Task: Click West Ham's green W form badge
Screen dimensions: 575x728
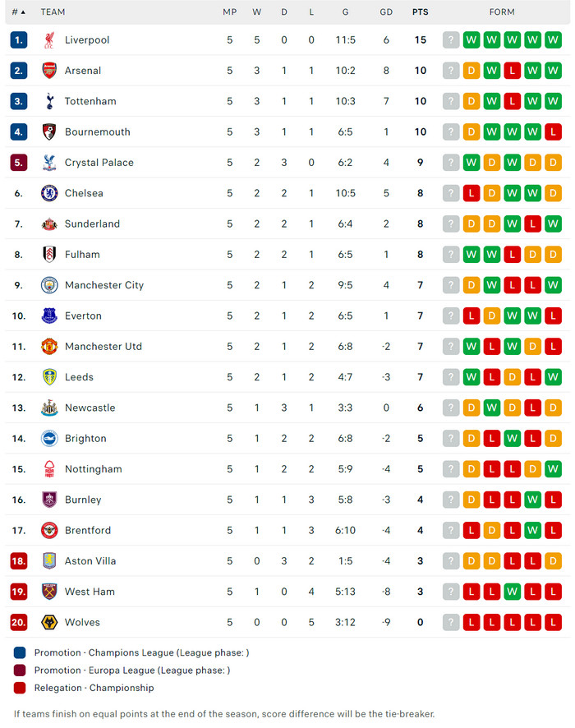Action: 512,592
